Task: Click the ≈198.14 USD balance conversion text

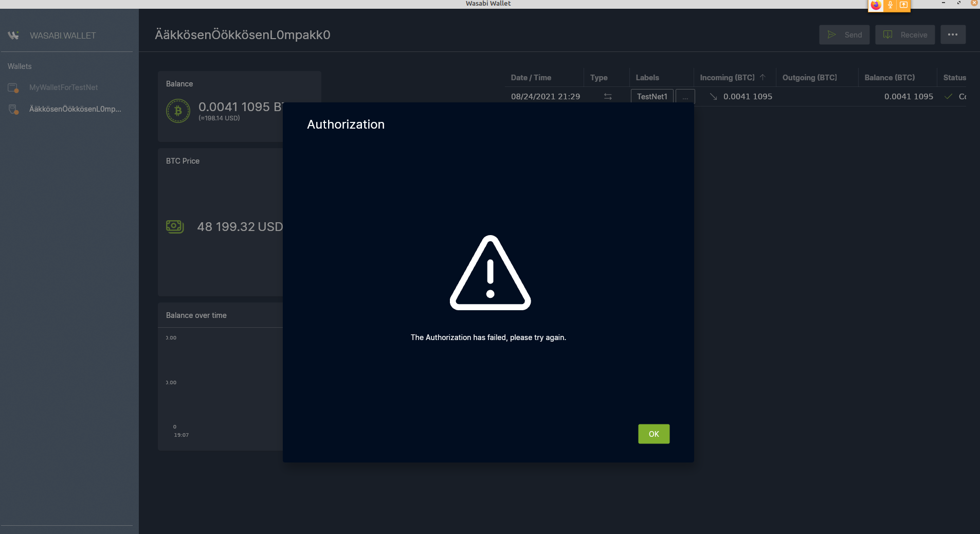Action: point(219,118)
